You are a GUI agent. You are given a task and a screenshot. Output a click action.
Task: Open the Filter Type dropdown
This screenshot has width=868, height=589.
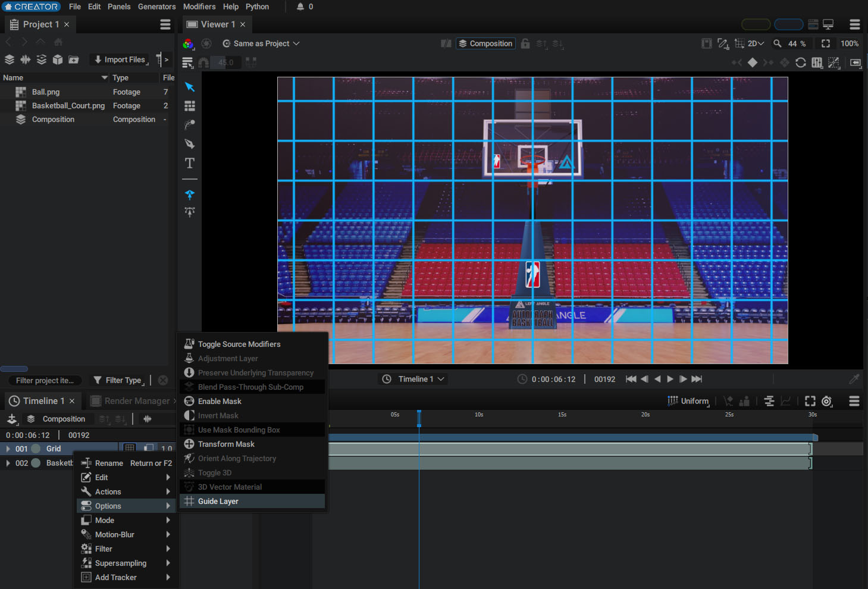119,380
